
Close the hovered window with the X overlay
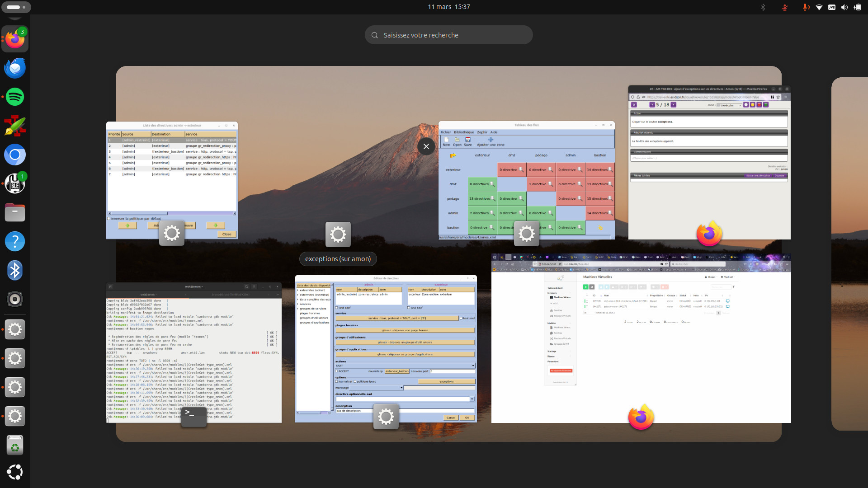coord(426,146)
